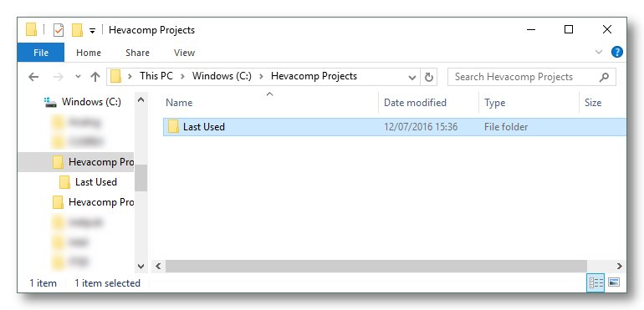Open the address bar history dropdown

pos(412,78)
